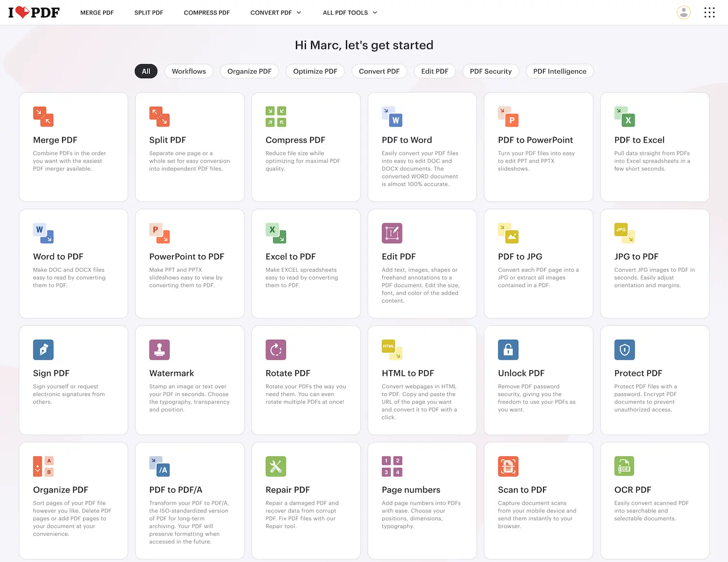Click the PDF to Word title
The width and height of the screenshot is (728, 562).
(x=407, y=140)
